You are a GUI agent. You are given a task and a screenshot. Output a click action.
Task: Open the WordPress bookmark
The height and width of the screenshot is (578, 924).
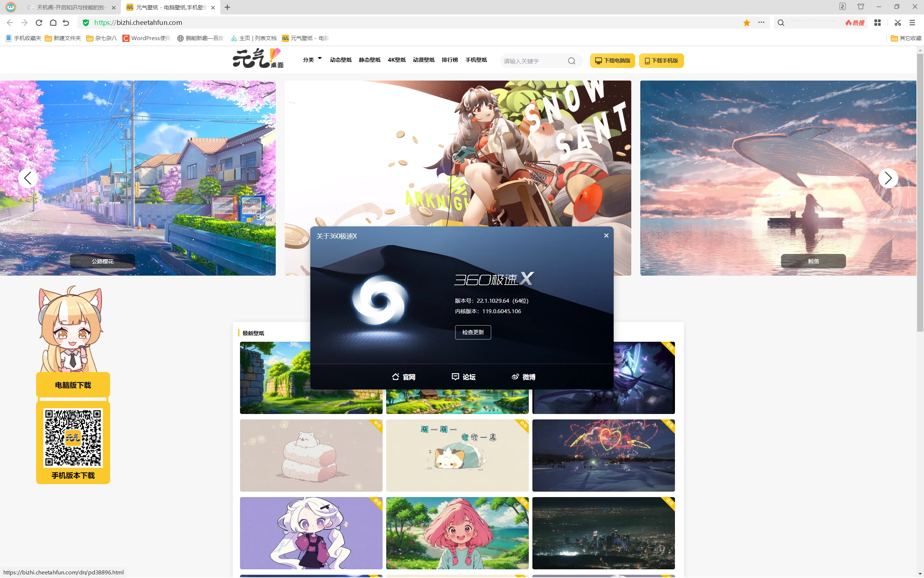pyautogui.click(x=147, y=38)
